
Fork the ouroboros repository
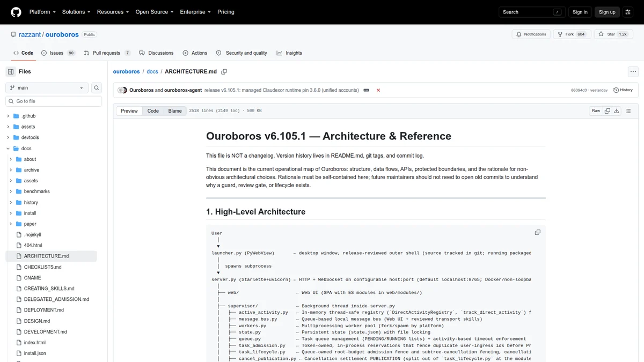coord(572,34)
